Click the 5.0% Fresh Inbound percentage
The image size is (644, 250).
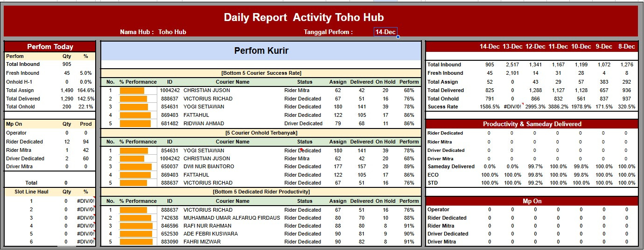pos(86,73)
